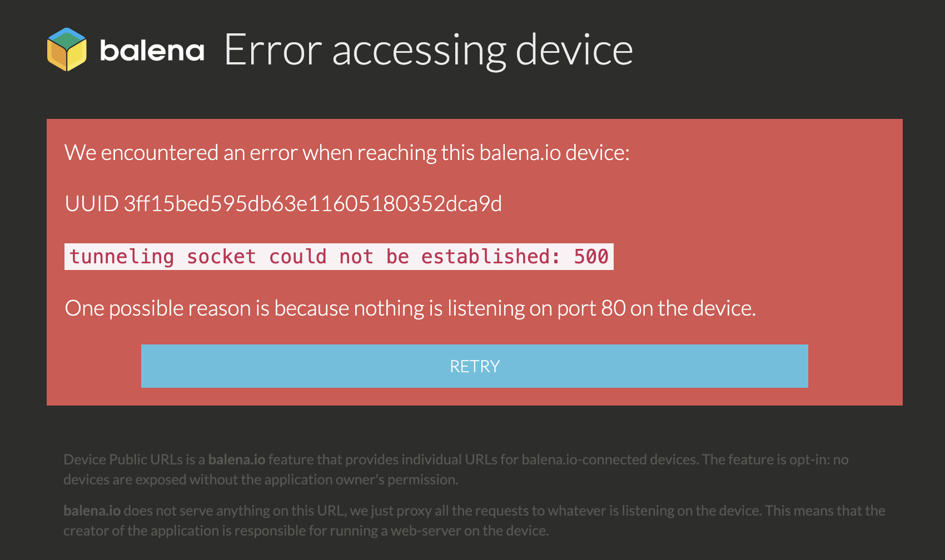The image size is (945, 560).
Task: Select the balena wordmark next to the logo
Action: [x=151, y=51]
